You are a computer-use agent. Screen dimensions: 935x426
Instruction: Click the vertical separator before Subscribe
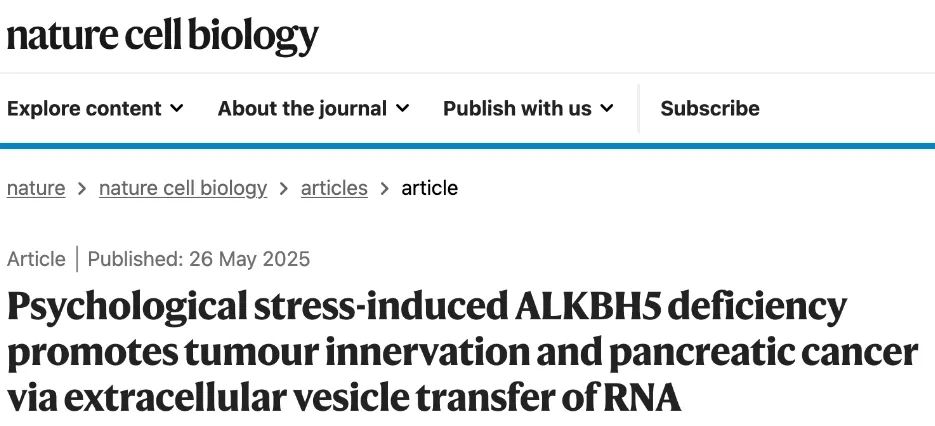coord(639,109)
